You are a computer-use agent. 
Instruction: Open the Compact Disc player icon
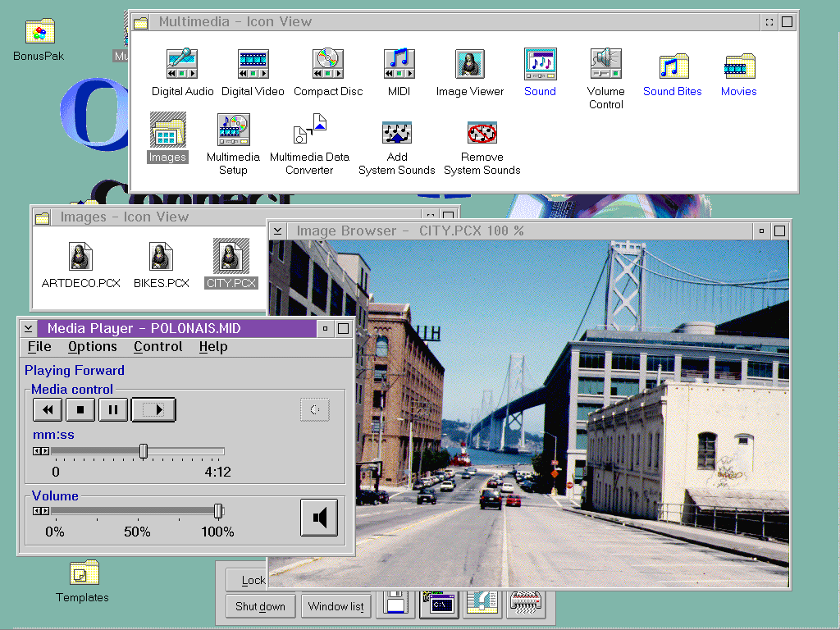[327, 64]
